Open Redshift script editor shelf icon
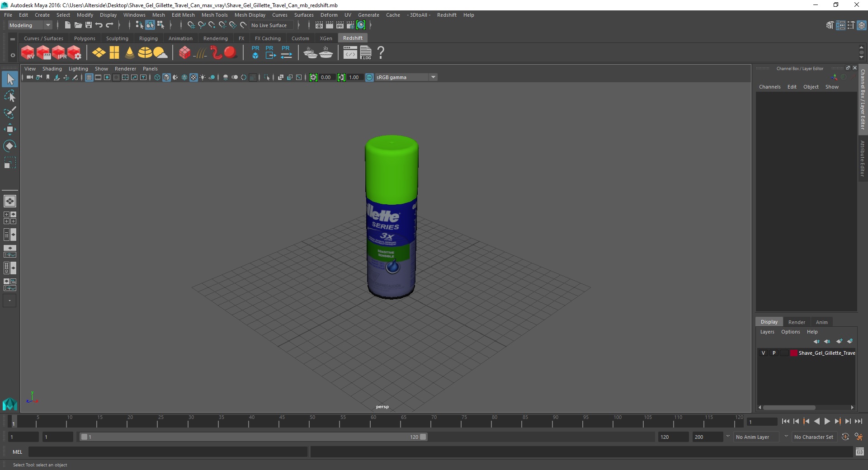The width and height of the screenshot is (868, 470). click(x=350, y=53)
